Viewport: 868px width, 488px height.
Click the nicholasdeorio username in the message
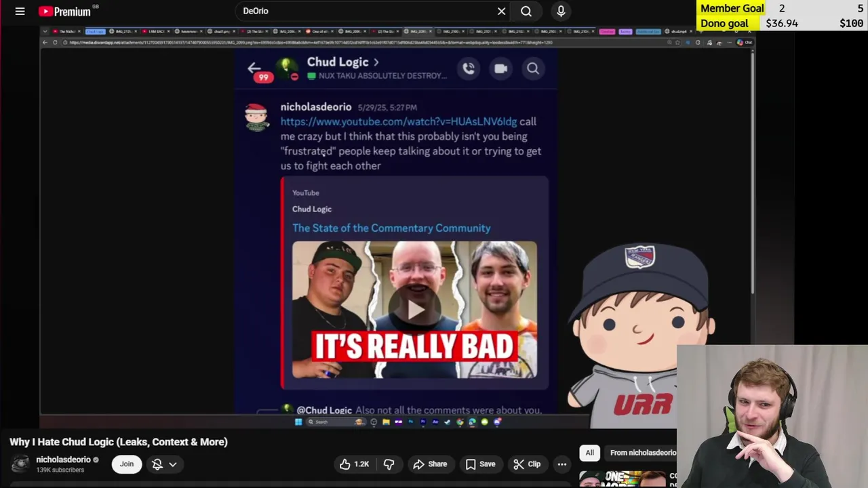[316, 107]
